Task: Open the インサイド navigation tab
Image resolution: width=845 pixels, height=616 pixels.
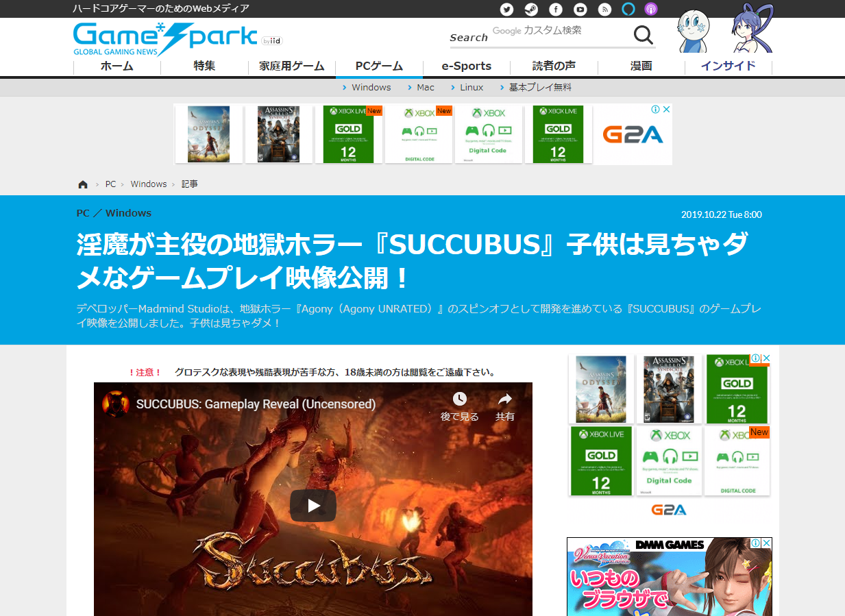Action: [728, 66]
